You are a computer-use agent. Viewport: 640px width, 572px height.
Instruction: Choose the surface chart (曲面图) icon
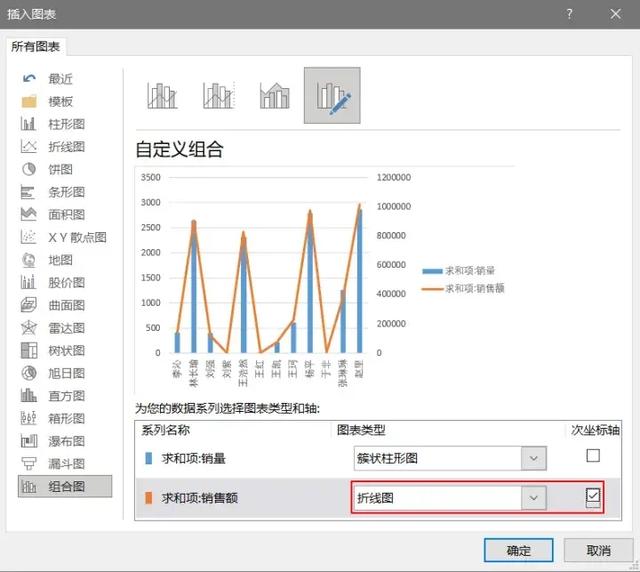coord(29,305)
